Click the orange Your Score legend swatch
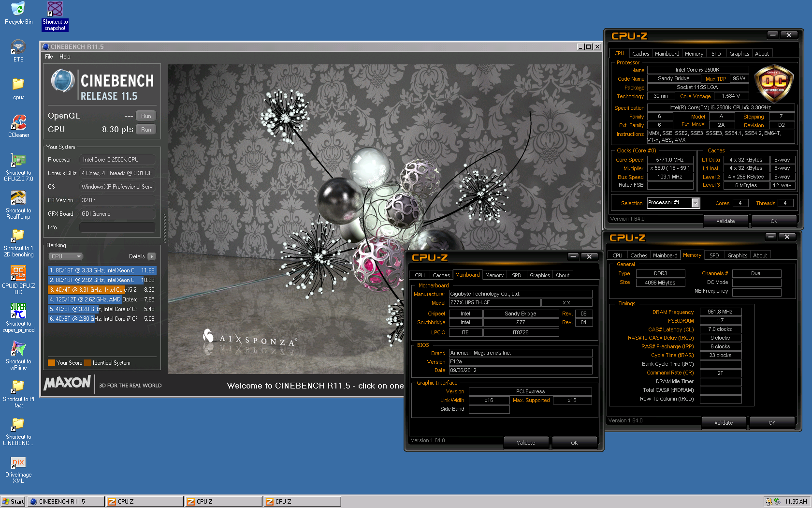Image resolution: width=812 pixels, height=508 pixels. tap(51, 363)
